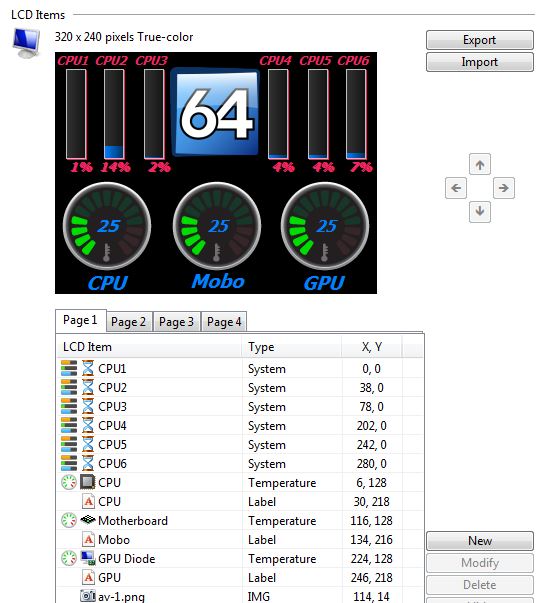Select the CPU1 list item name
Viewport: 548px width, 603px height.
coord(112,369)
